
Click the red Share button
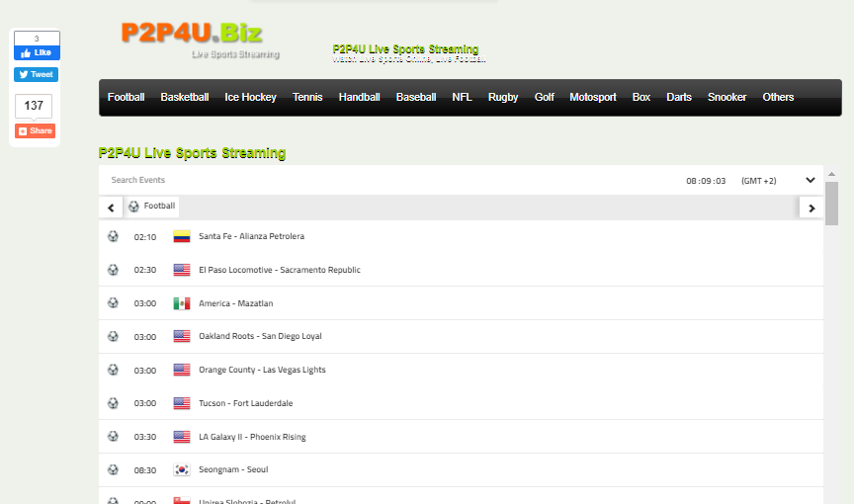[x=36, y=130]
